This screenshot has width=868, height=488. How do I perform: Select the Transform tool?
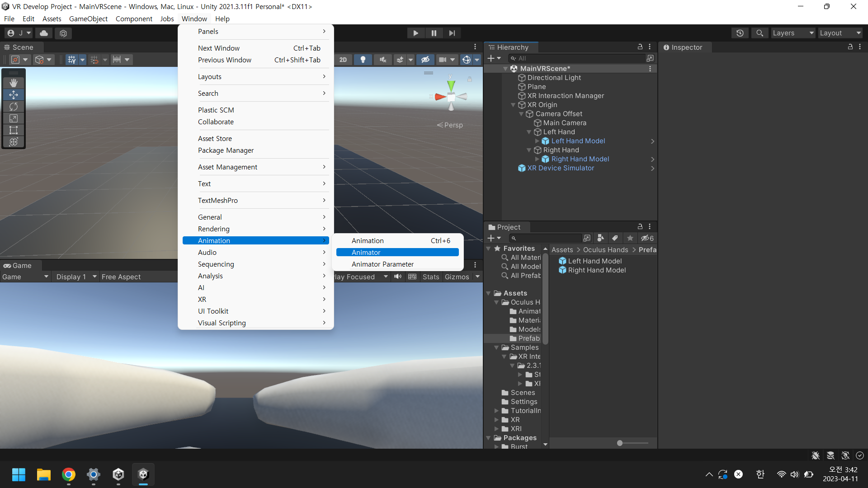pos(14,141)
